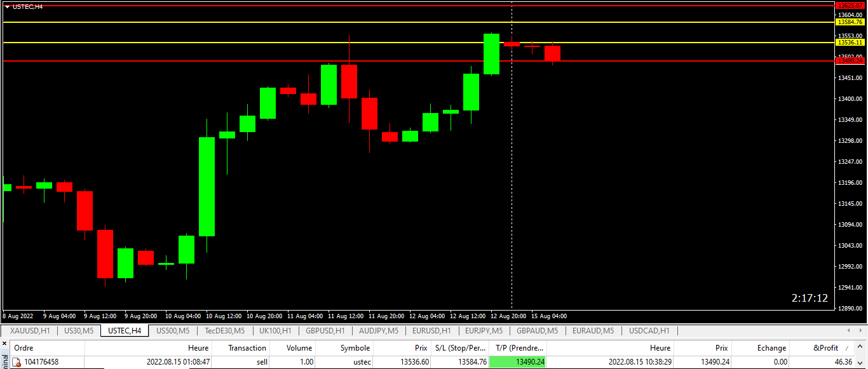Image resolution: width=868 pixels, height=369 pixels.
Task: Select the yellow 13536.11 price label
Action: point(850,43)
